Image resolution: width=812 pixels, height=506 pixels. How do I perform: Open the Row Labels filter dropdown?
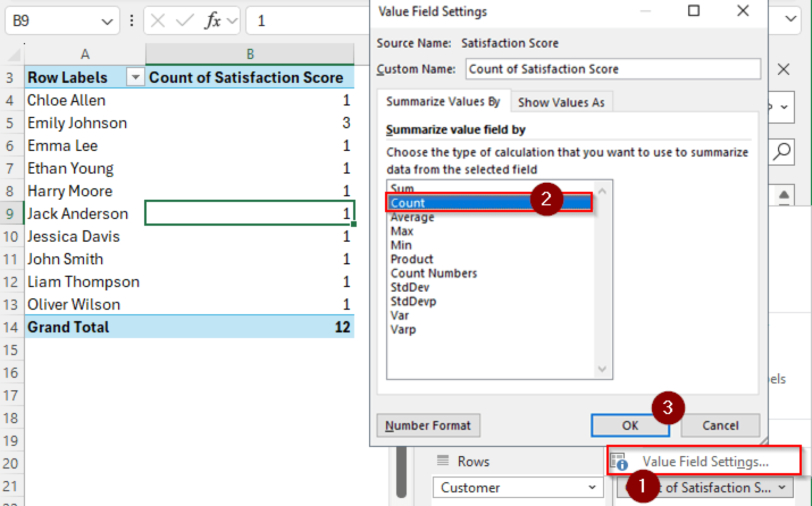(135, 77)
